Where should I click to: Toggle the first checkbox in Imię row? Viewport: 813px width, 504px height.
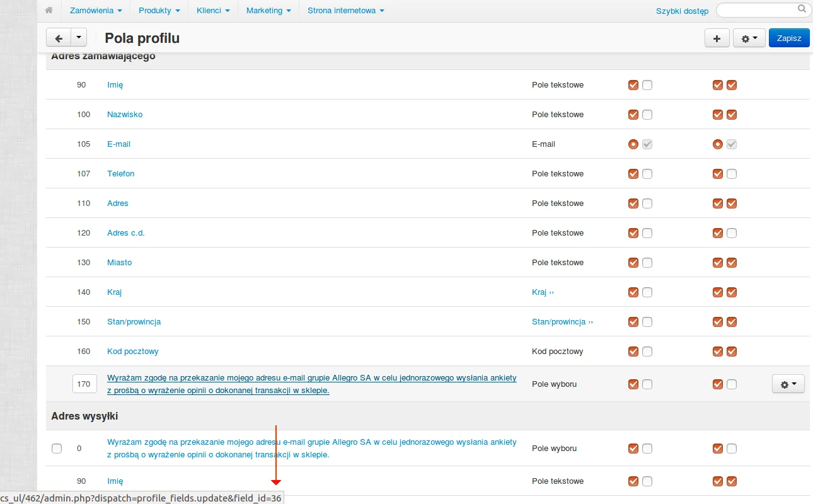click(x=633, y=85)
